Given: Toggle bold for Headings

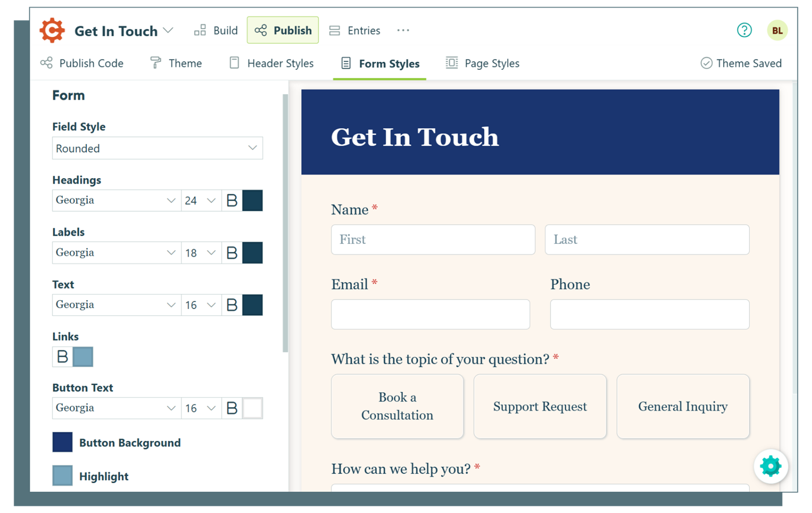Looking at the screenshot, I should pyautogui.click(x=232, y=200).
